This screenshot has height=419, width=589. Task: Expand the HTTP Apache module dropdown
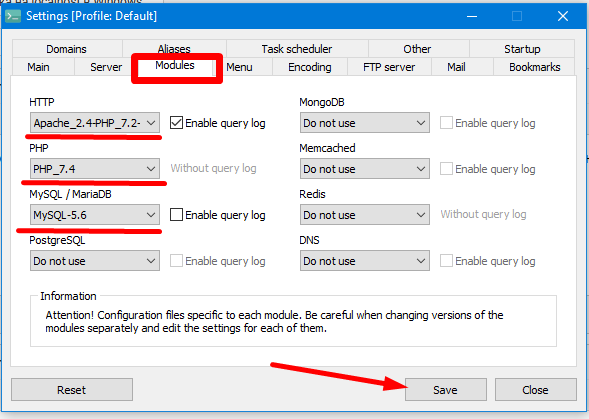coord(95,123)
